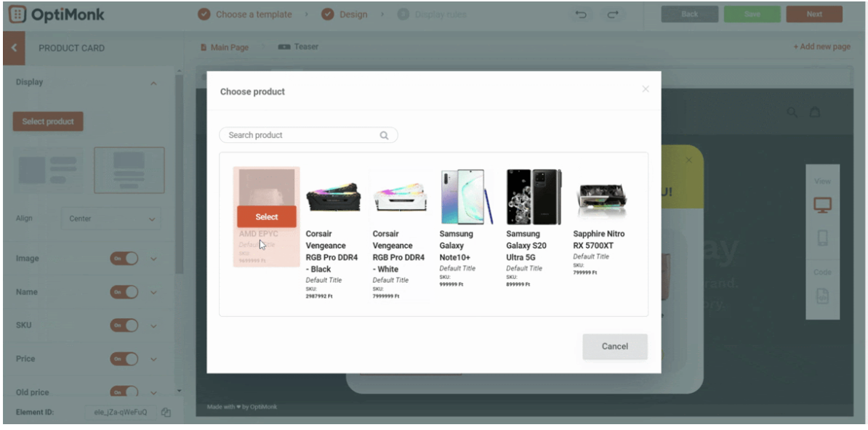The height and width of the screenshot is (430, 868).
Task: Select the Samsung Galaxy Note10+ image
Action: coord(467,196)
